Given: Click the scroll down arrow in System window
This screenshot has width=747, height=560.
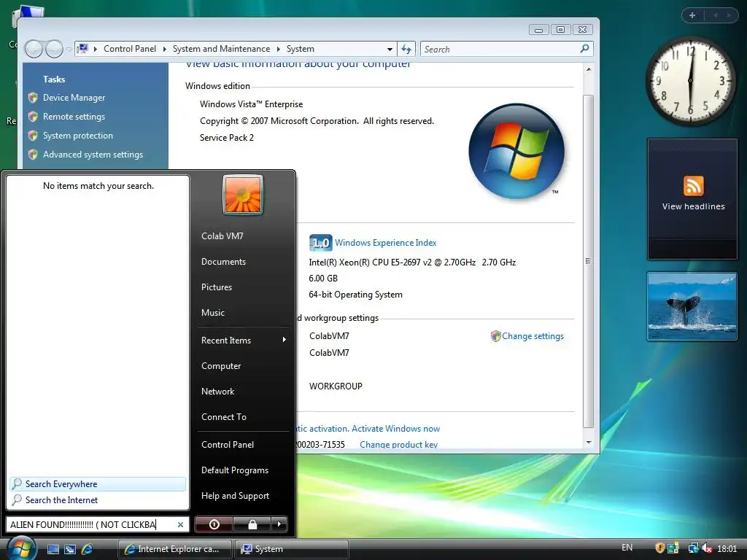Looking at the screenshot, I should [x=589, y=443].
